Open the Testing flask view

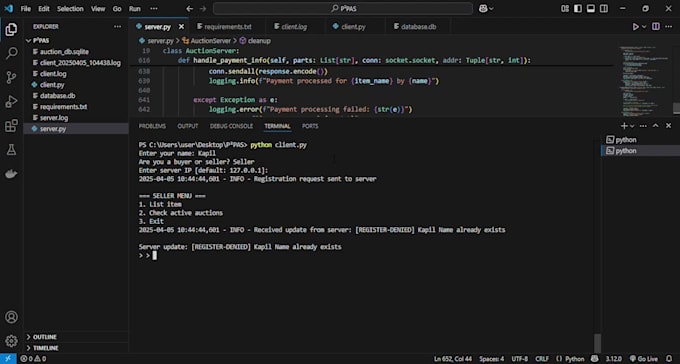click(x=11, y=150)
